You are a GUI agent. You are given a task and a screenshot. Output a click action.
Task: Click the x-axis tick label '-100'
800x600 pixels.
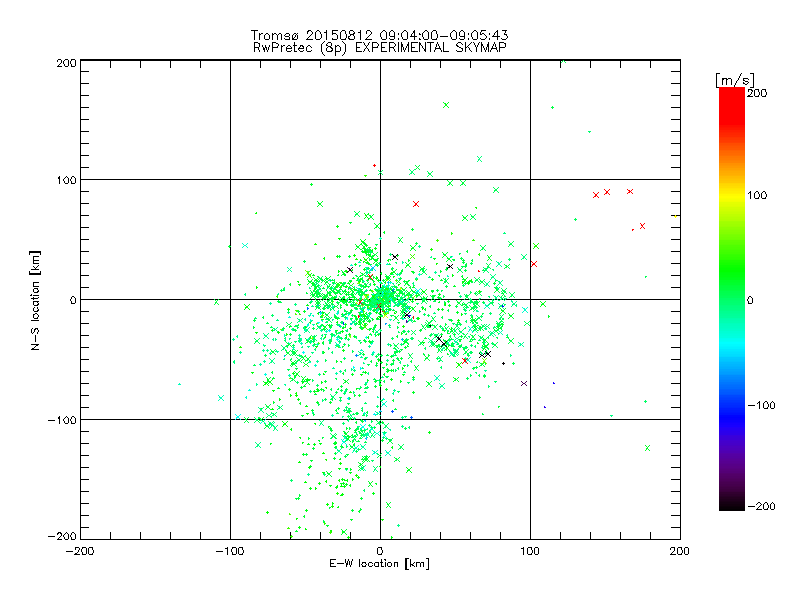tap(230, 551)
